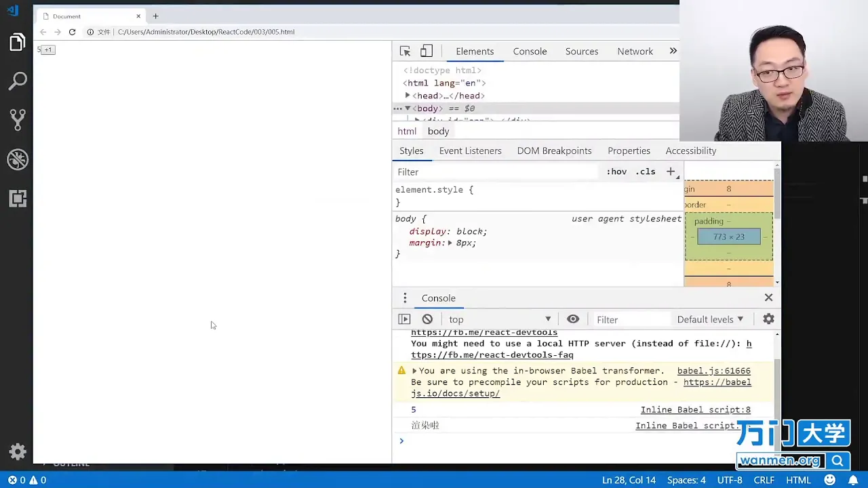The height and width of the screenshot is (488, 868).
Task: Click the feedback smiley in status bar
Action: 829,480
